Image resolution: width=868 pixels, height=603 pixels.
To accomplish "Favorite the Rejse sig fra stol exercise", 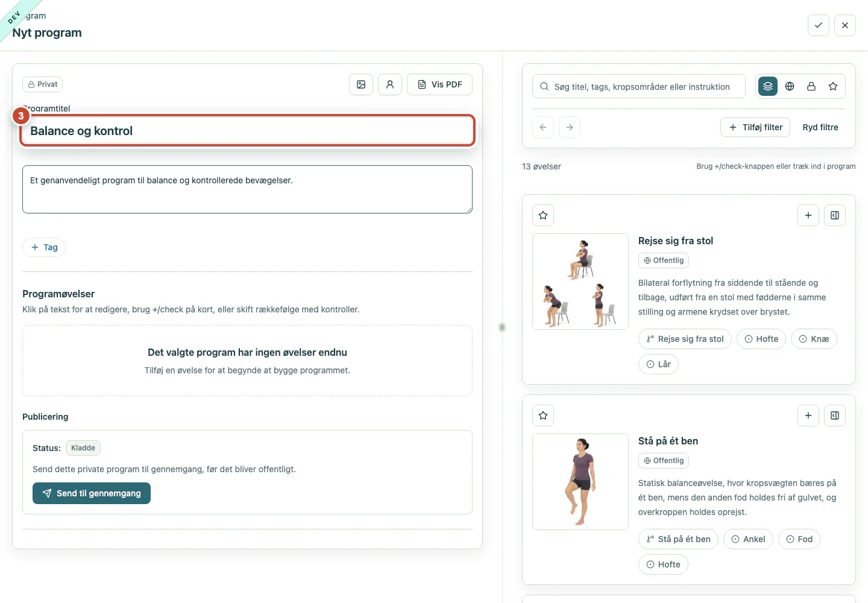I will point(543,215).
